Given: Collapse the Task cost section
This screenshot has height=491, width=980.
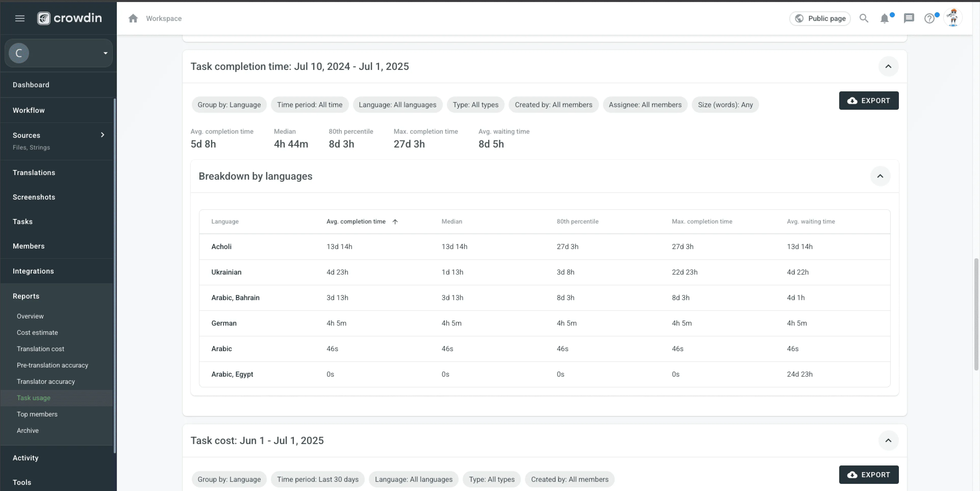Looking at the screenshot, I should click(x=888, y=440).
